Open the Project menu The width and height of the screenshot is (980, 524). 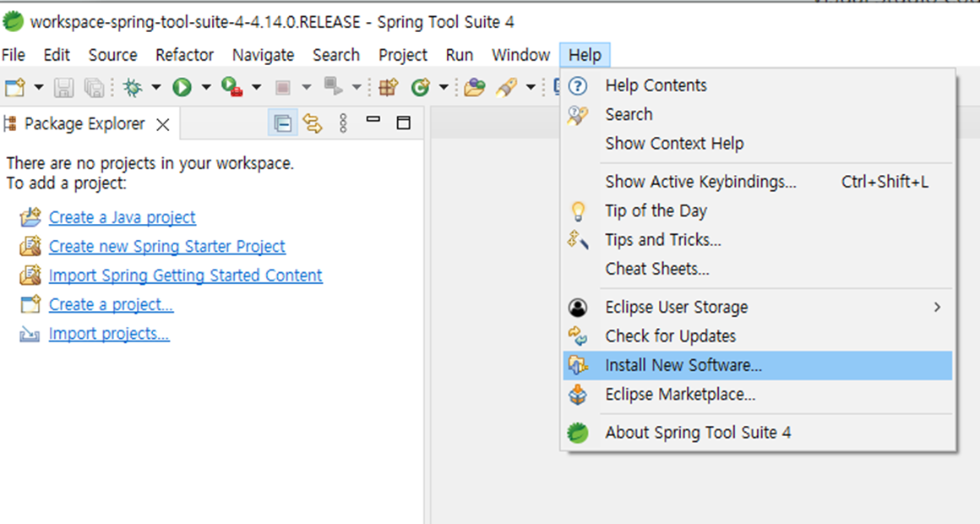click(x=402, y=55)
